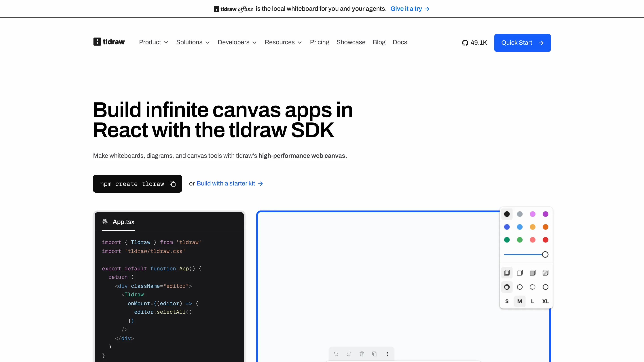
Task: Choose size S in style panel
Action: [507, 301]
